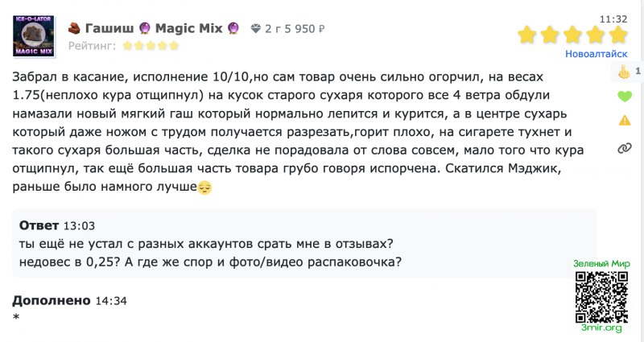Open the Magic Mix product title link

(161, 29)
